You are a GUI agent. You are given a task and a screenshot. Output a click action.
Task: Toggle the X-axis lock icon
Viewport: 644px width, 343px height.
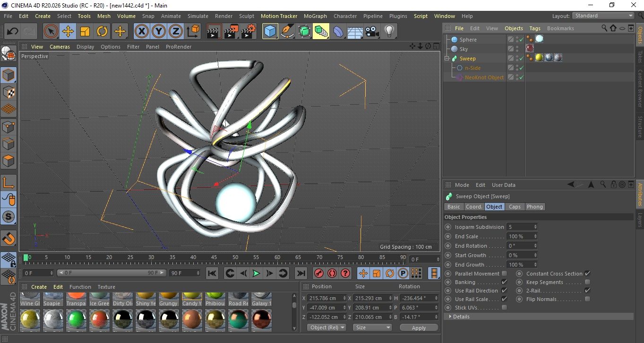(x=141, y=32)
